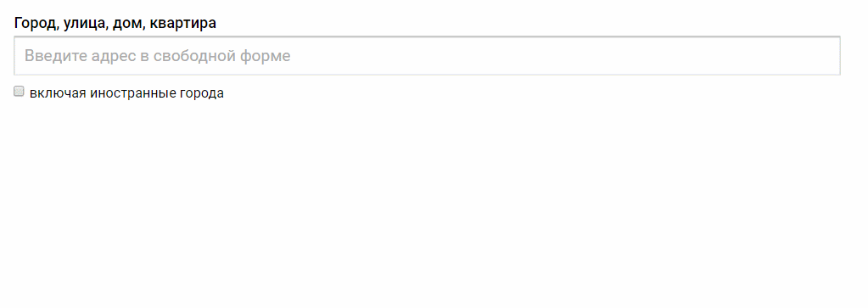Tick the checkbox below the address field
This screenshot has width=868, height=308.
click(19, 92)
